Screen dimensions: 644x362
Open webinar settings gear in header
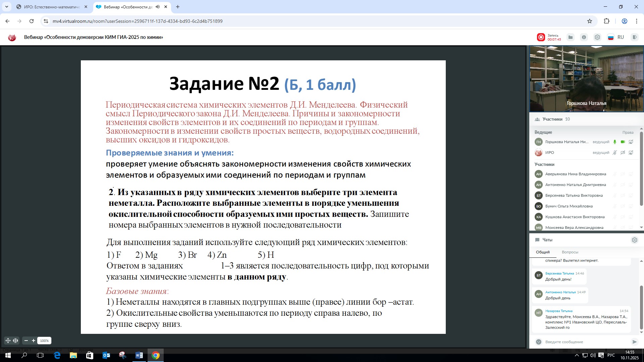[597, 37]
